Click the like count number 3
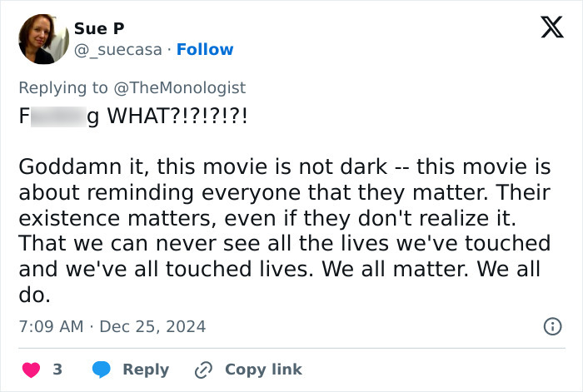Image resolution: width=583 pixels, height=392 pixels. pos(57,369)
